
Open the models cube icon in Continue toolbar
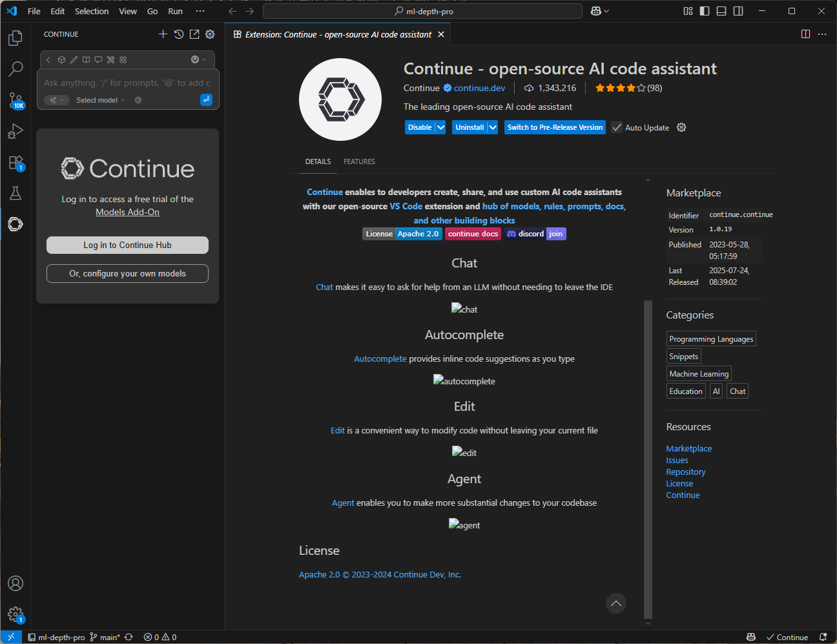coord(61,59)
